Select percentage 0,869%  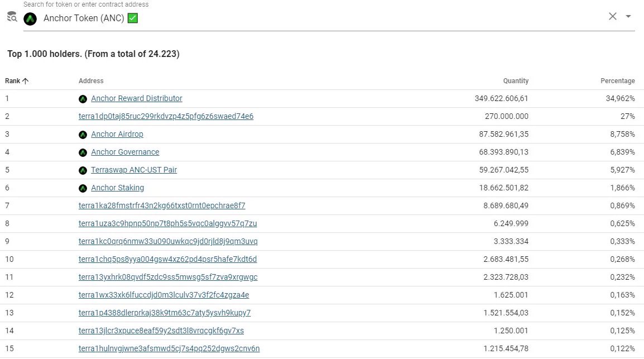pyautogui.click(x=622, y=206)
